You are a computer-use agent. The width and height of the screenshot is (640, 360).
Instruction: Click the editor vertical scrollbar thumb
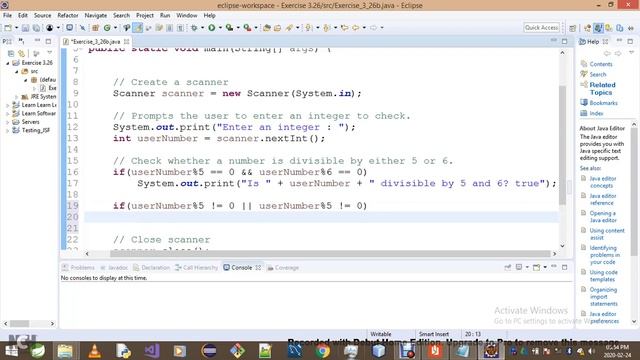[562, 145]
